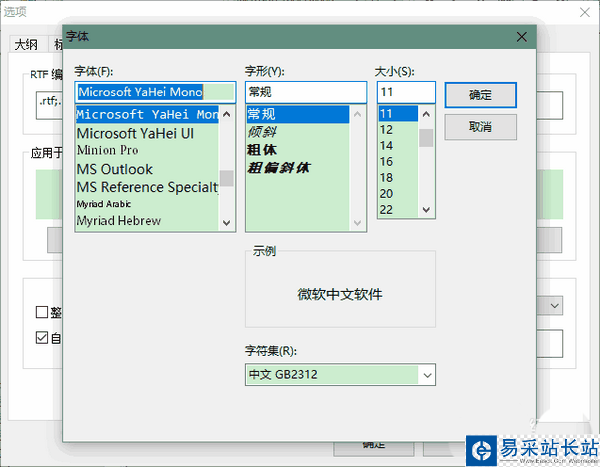Select size 11 in list
The image size is (600, 467).
click(398, 114)
